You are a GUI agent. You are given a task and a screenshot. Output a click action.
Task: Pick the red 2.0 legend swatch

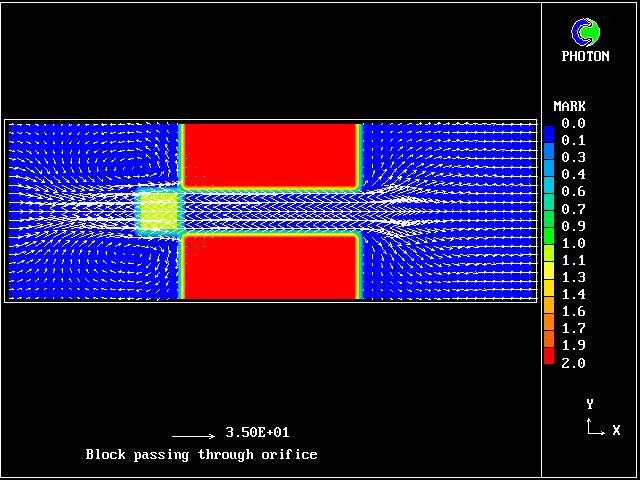pyautogui.click(x=549, y=358)
